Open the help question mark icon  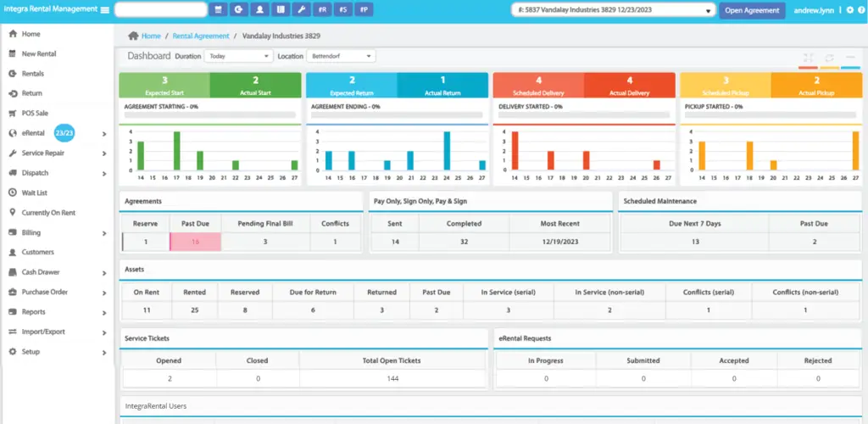(x=861, y=10)
